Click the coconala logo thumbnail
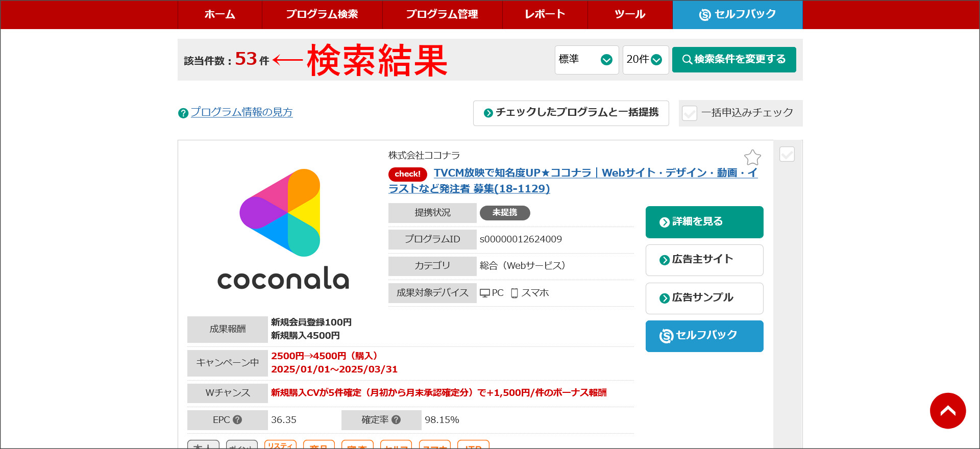Screen dimensions: 980x449 point(283,230)
